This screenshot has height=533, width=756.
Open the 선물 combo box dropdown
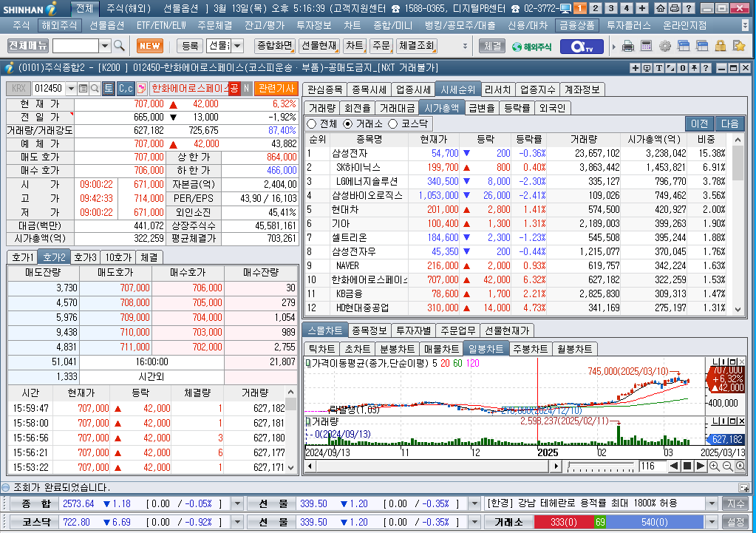coord(238,46)
